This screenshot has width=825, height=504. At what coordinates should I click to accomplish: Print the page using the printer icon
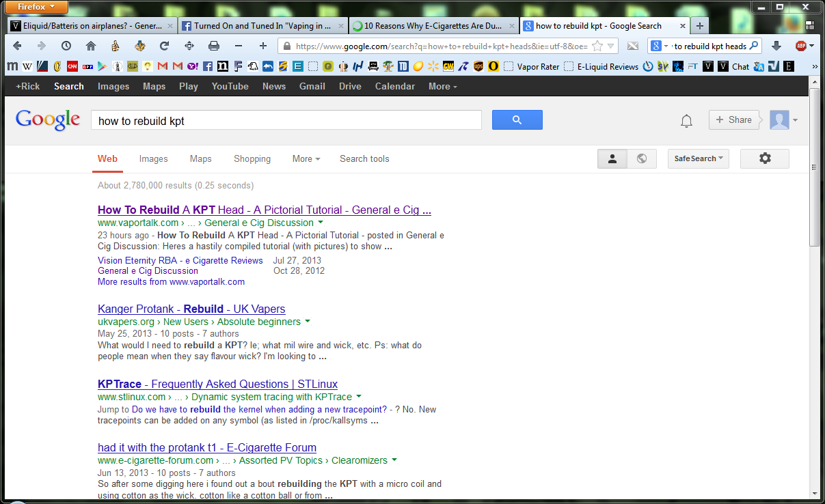pos(213,46)
